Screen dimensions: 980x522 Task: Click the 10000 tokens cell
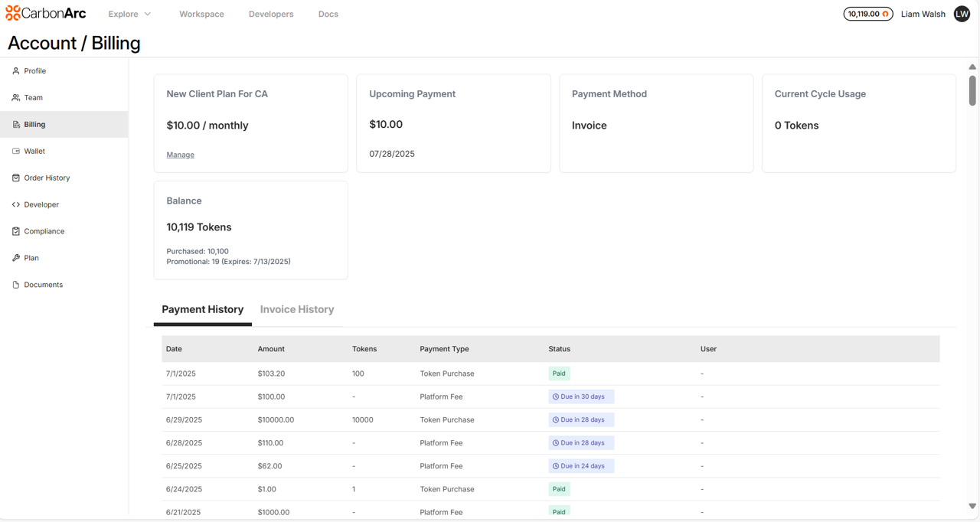coord(362,419)
